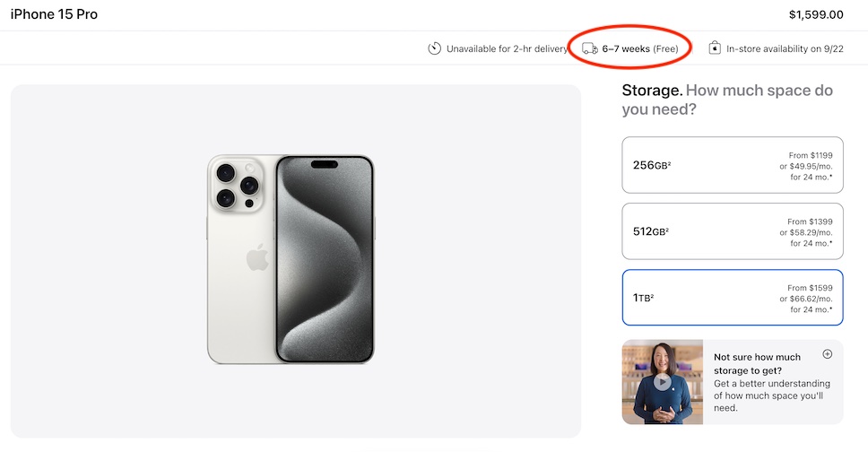Click the "iPhone 15 Pro" title
868x452 pixels.
[54, 14]
